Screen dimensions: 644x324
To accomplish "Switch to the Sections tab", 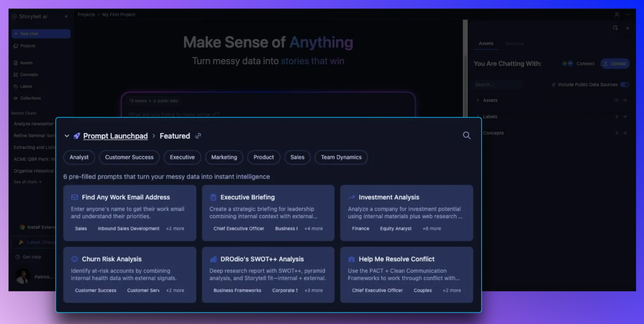I will tap(514, 44).
